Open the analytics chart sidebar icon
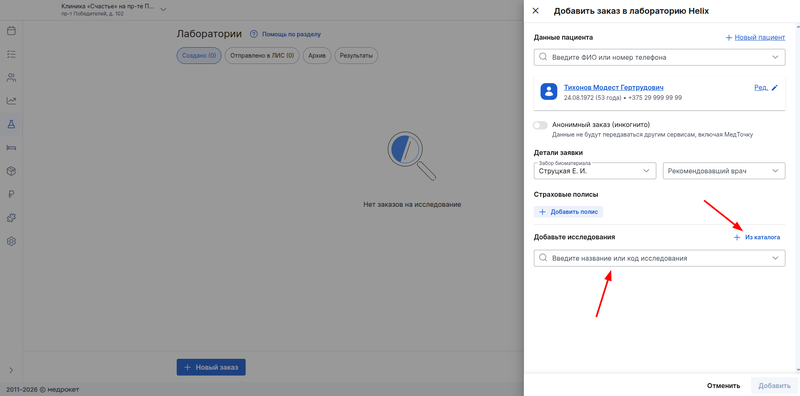Viewport: 800px width, 396px height. click(11, 101)
